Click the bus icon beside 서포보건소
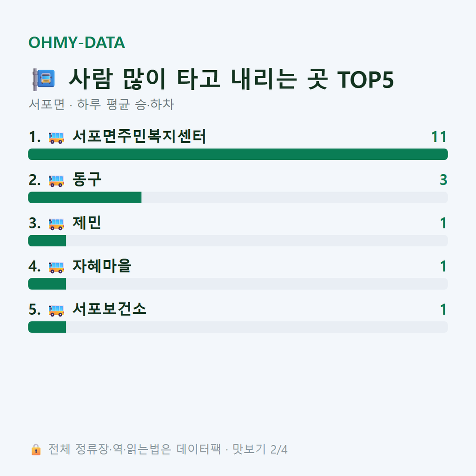 click(x=56, y=310)
